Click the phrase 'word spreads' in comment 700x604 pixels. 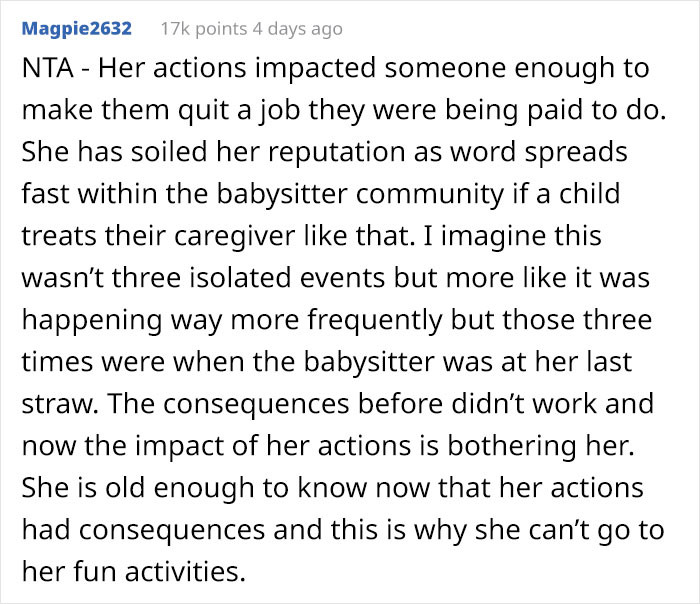[538, 152]
